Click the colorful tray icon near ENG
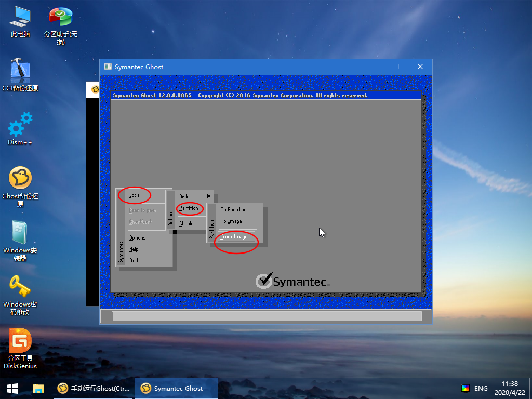This screenshot has height=399, width=532. 465,389
